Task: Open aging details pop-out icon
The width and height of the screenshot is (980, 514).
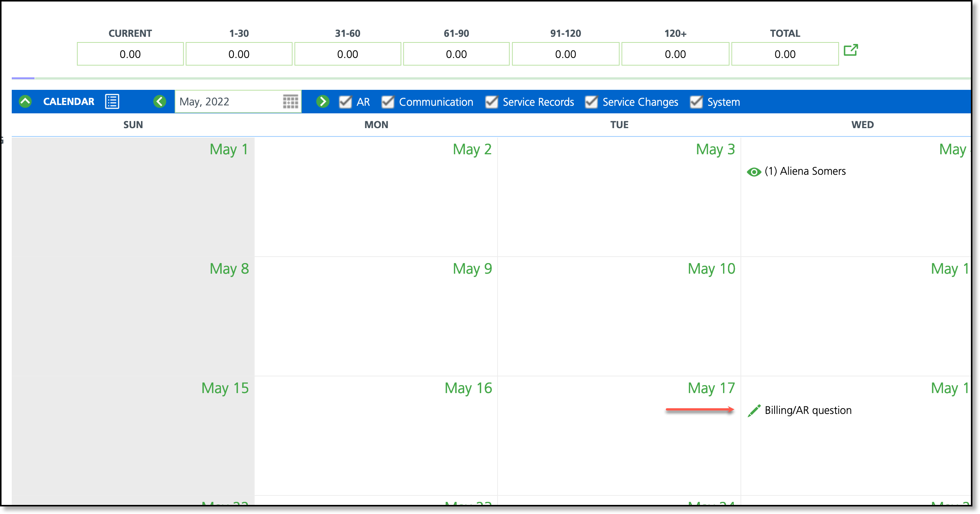Action: (851, 50)
